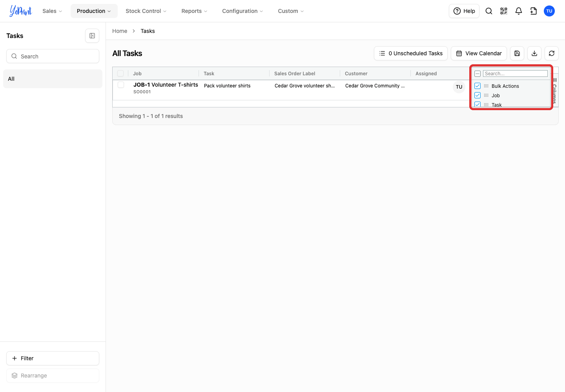Select all tasks with header checkbox
Viewport: 565px width, 392px height.
120,73
